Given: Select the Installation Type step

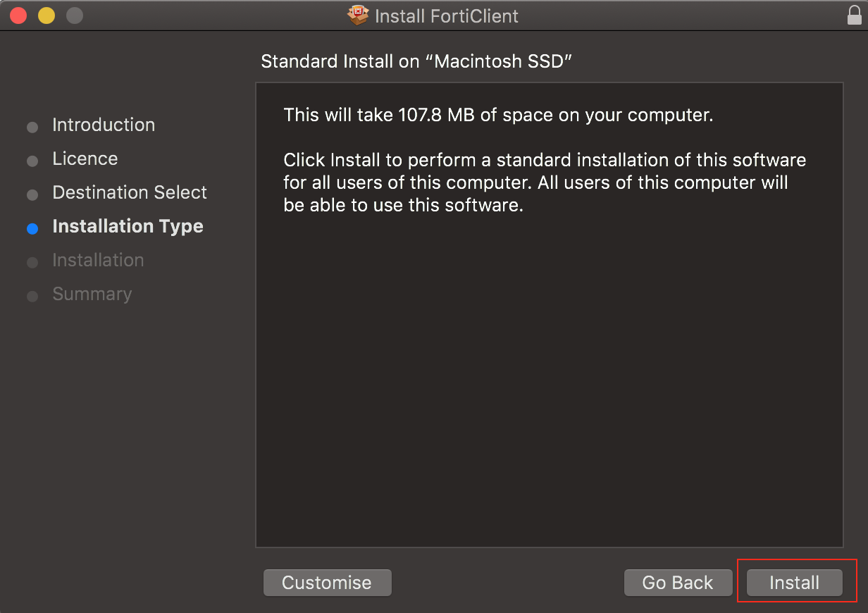Looking at the screenshot, I should pyautogui.click(x=128, y=226).
